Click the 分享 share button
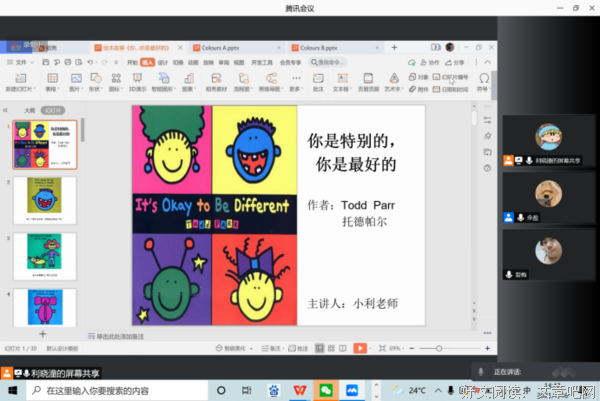Viewport: 600px width, 401px height. (455, 62)
